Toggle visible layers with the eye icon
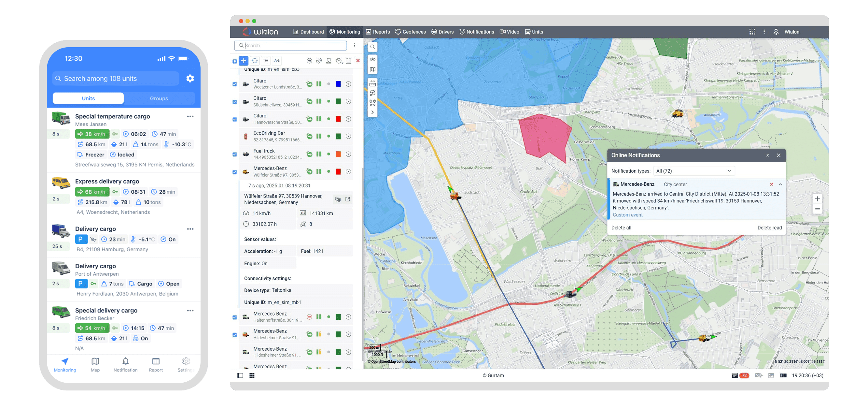The width and height of the screenshot is (868, 411). click(372, 59)
